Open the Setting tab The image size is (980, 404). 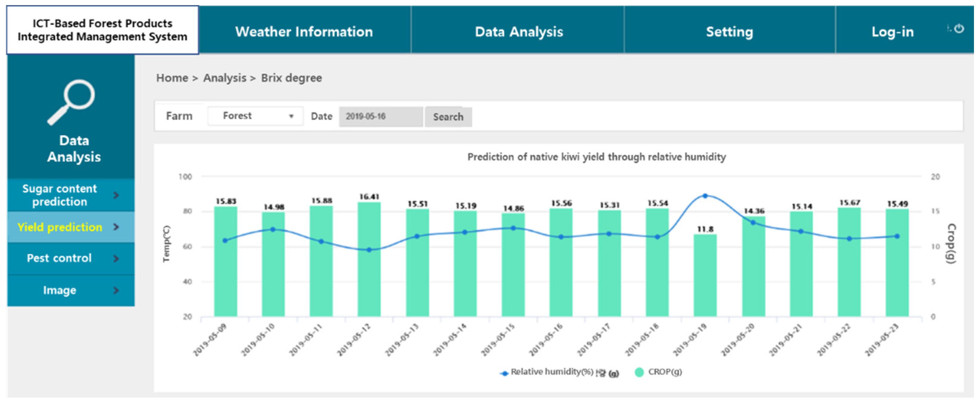[729, 32]
